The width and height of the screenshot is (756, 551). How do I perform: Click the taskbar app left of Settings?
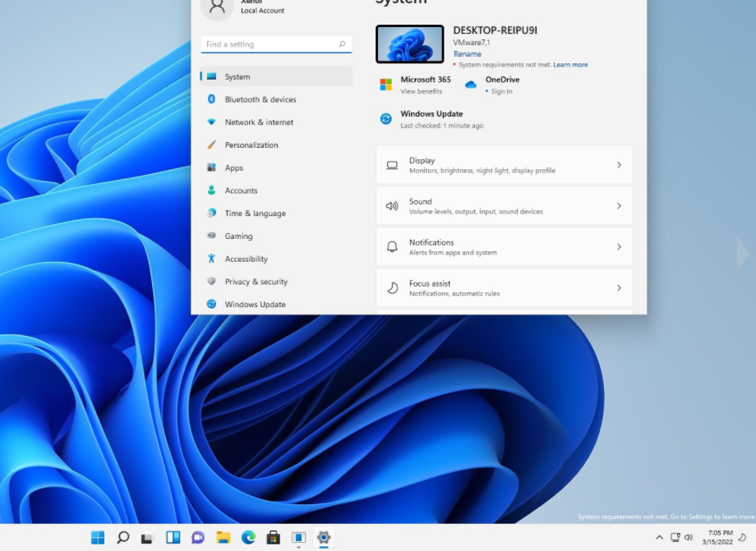pos(298,538)
